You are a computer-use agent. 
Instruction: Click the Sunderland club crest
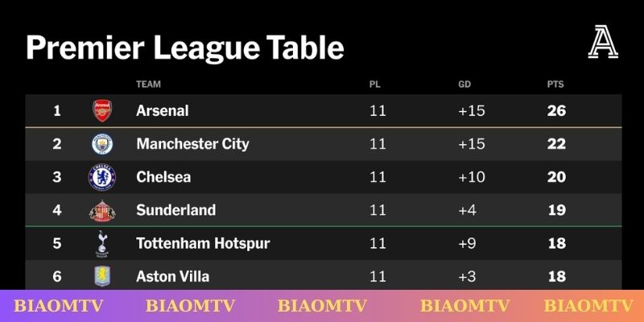click(102, 211)
